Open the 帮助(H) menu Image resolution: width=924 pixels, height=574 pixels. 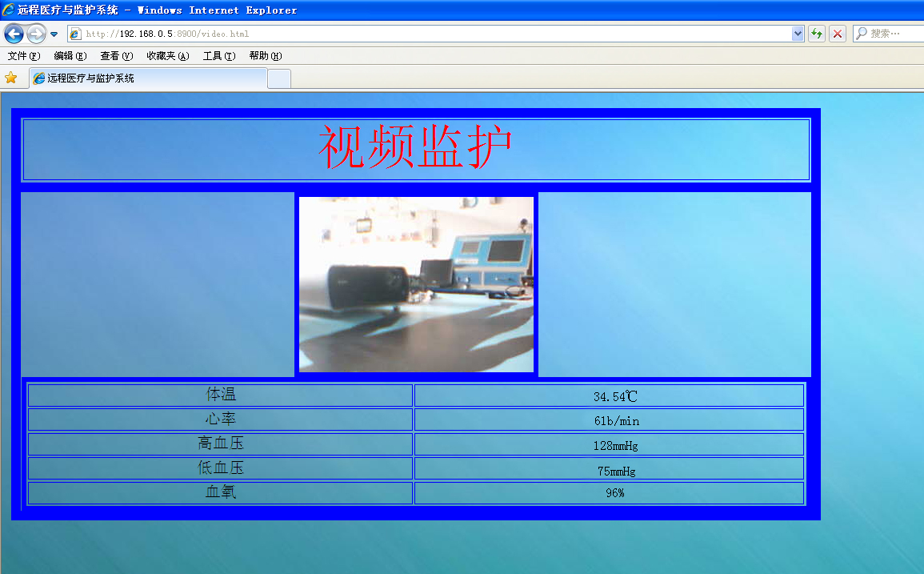tap(265, 56)
